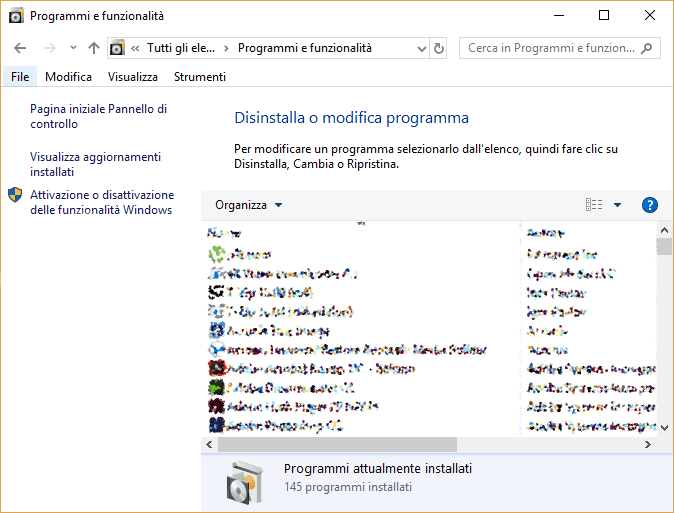This screenshot has height=513, width=674.
Task: Select the 'Tutti gli ele...' breadcrumb
Action: 181,48
